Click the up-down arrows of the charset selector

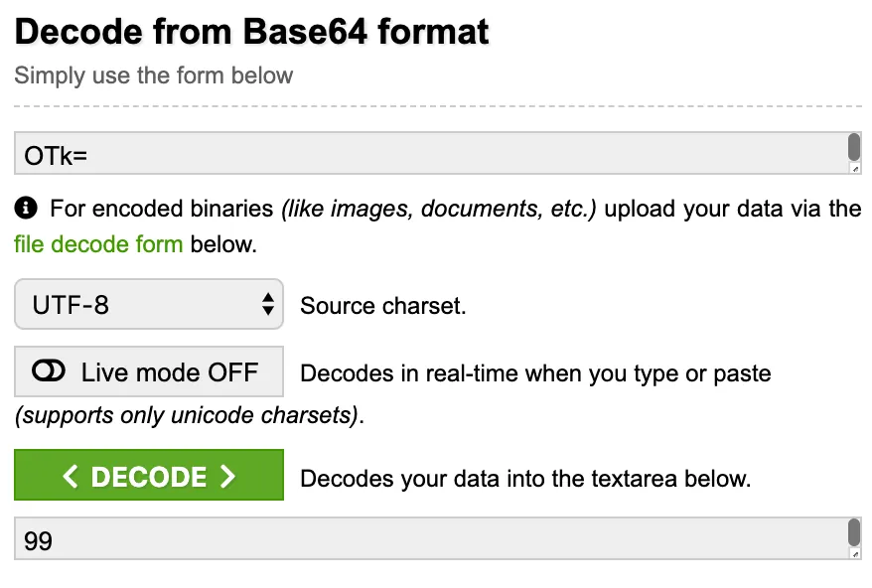[x=267, y=305]
